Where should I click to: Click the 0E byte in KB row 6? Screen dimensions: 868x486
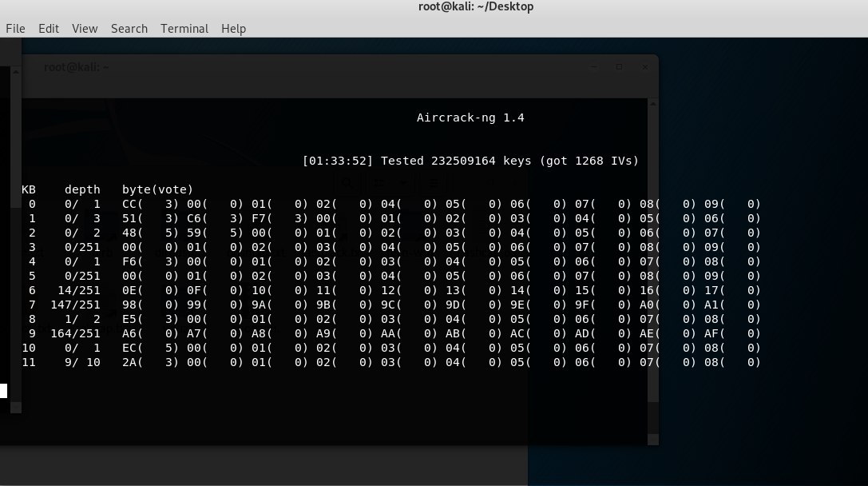(129, 290)
